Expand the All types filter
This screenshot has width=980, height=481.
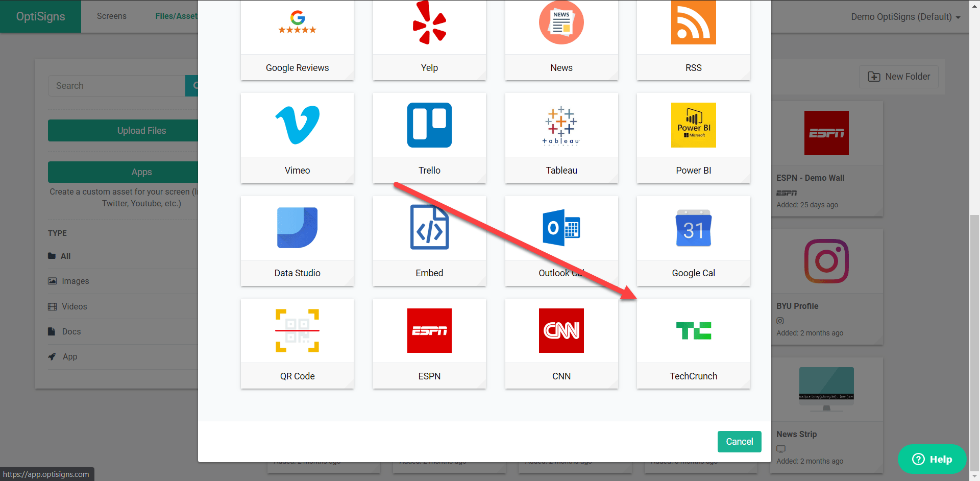(x=65, y=256)
